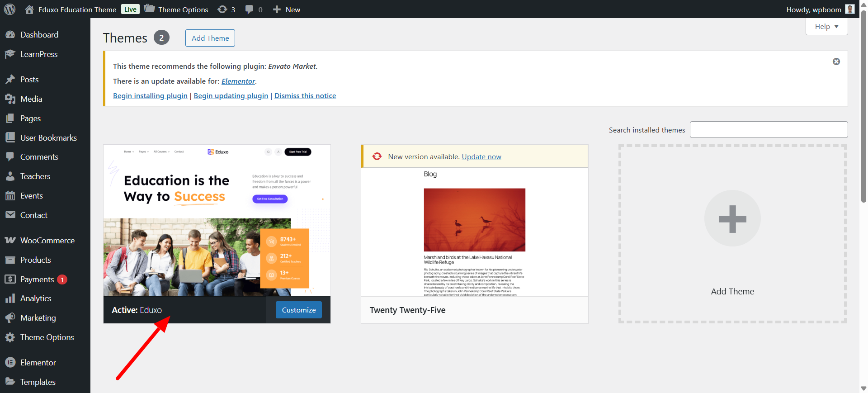Click the Dismiss this notice link
Image resolution: width=868 pixels, height=393 pixels.
[x=305, y=96]
